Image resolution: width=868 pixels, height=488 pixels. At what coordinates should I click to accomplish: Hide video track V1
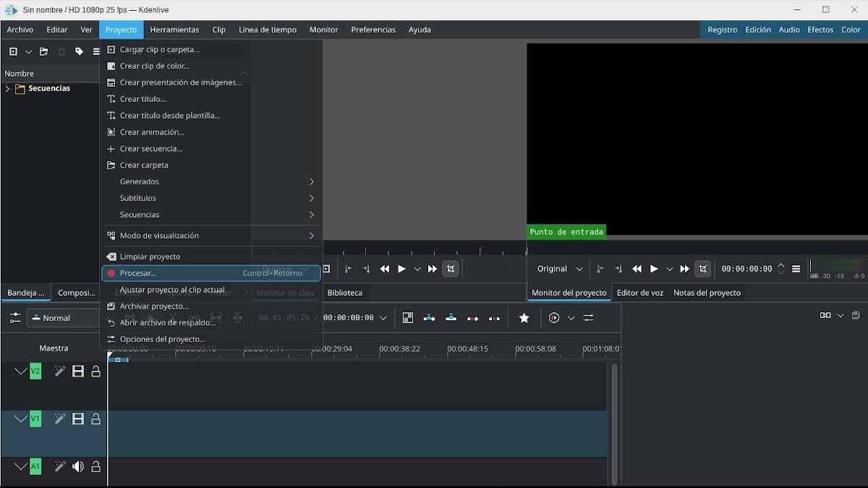pos(78,419)
